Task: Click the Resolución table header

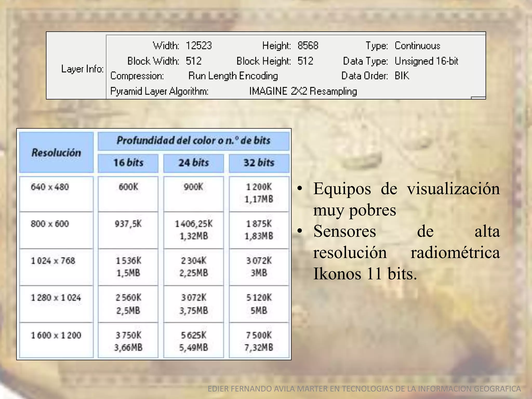Action: pyautogui.click(x=56, y=152)
